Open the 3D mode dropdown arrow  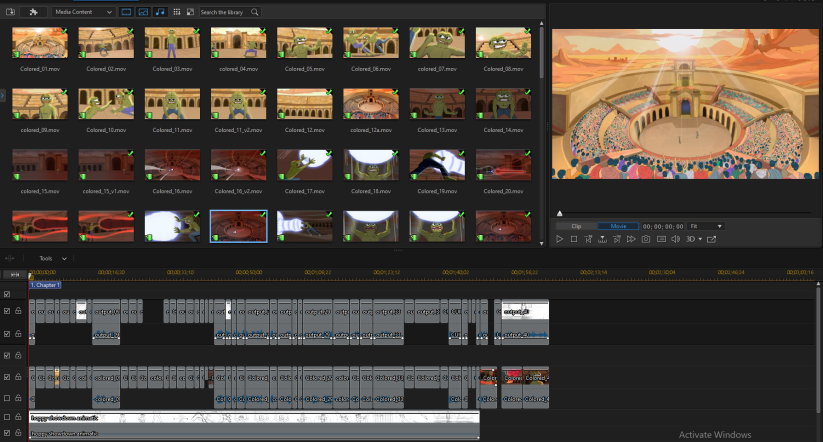coord(700,239)
